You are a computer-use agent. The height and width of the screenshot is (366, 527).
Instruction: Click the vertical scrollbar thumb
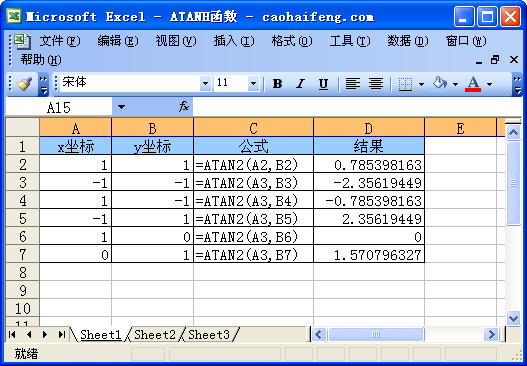point(513,183)
